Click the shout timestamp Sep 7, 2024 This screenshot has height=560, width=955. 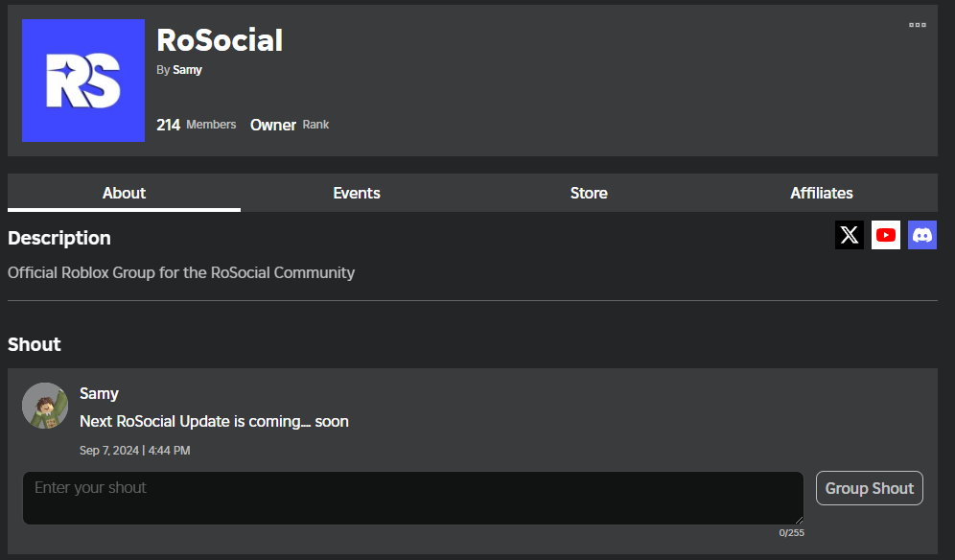point(134,451)
